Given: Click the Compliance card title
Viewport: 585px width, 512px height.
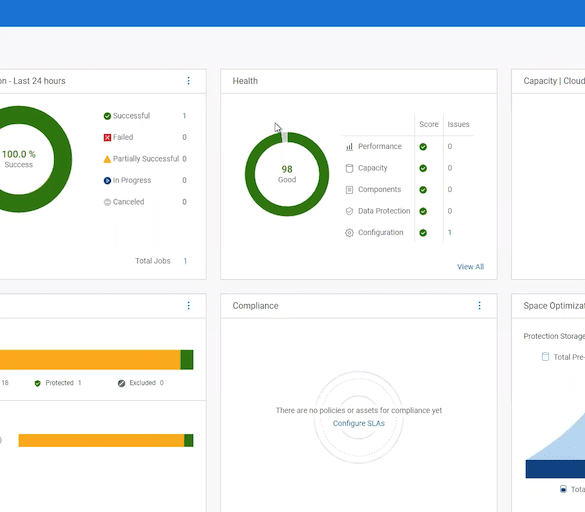Looking at the screenshot, I should pos(256,306).
